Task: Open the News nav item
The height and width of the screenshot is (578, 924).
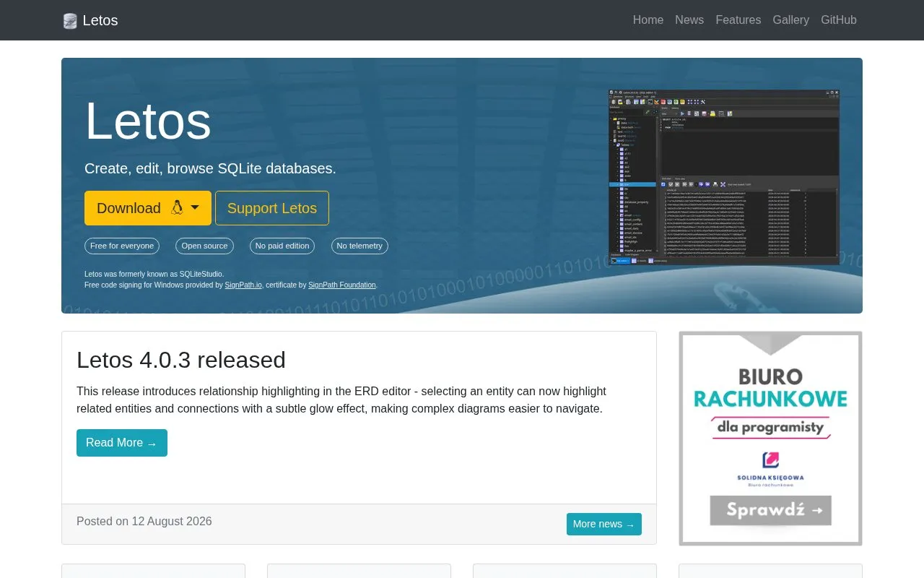Action: (689, 20)
